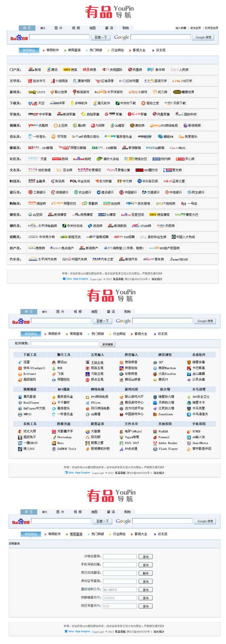Click the 360安全卫士 icon
Image resolution: width=226 pixels, height=644 pixels.
point(189,397)
